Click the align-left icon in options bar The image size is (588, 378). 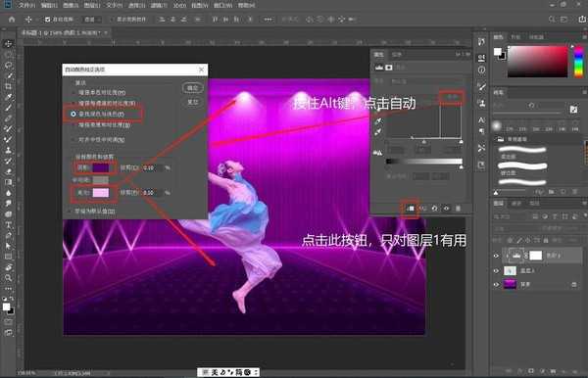(162, 20)
